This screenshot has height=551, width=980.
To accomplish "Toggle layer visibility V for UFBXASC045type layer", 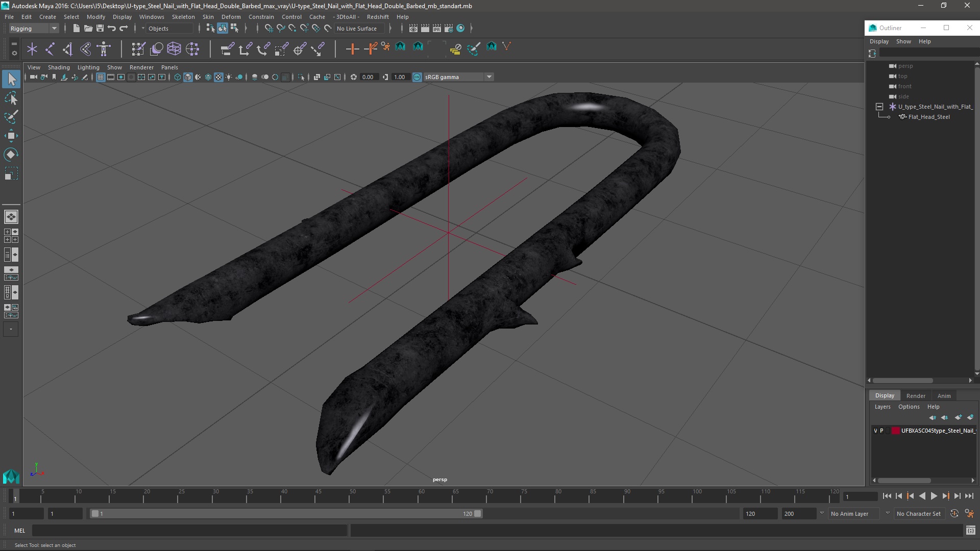I will tap(875, 431).
